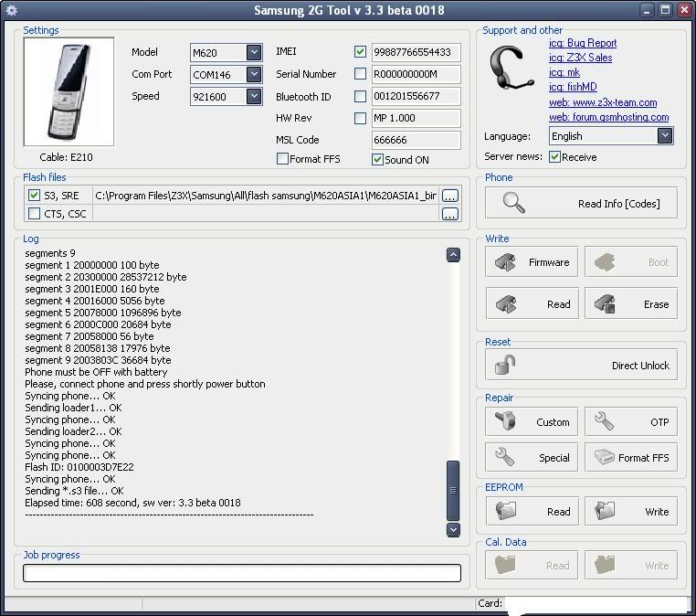Viewport: 696px width, 616px height.
Task: Click log line 'Sending *.s3 file... OK'
Action: click(x=74, y=491)
